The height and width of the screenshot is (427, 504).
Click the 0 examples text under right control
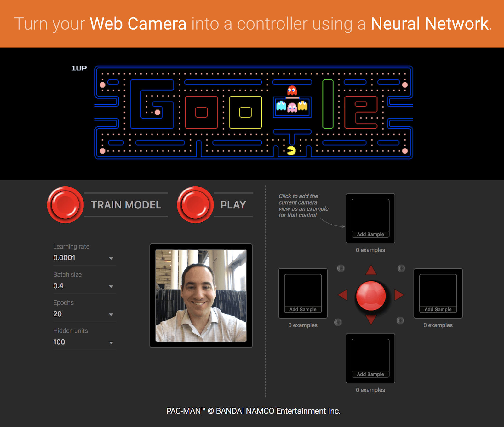coord(438,325)
